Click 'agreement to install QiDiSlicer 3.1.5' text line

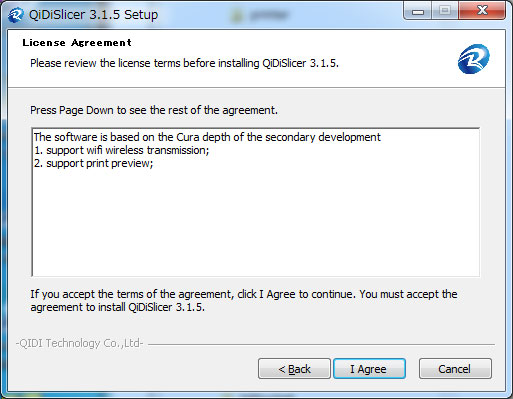117,307
